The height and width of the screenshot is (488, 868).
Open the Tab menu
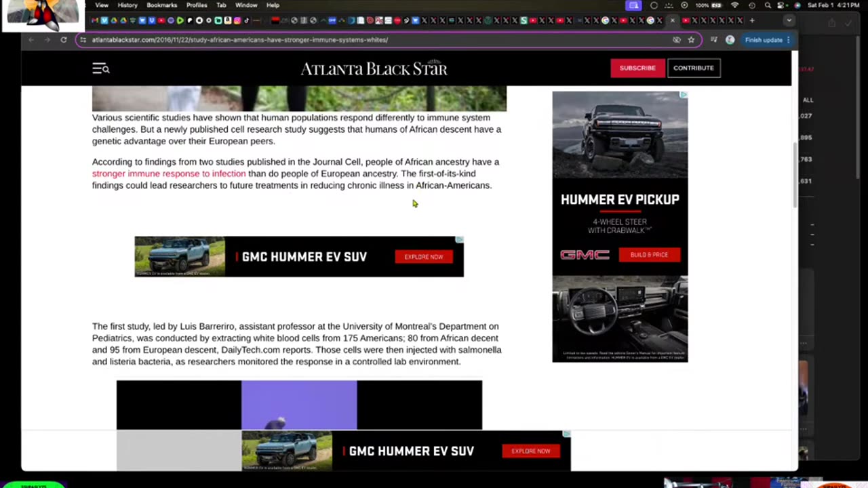pos(221,5)
